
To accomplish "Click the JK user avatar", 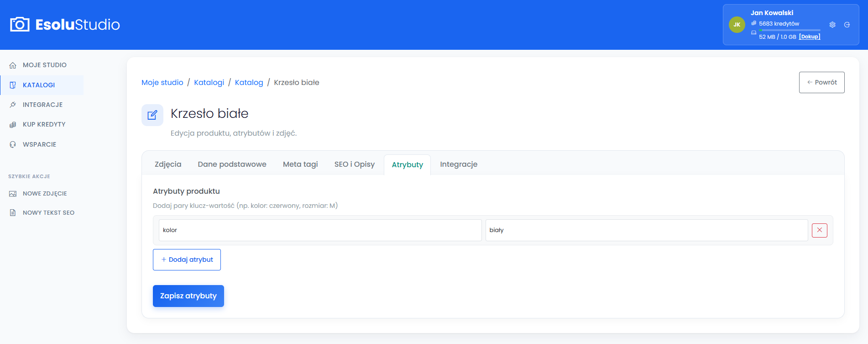I will [737, 25].
